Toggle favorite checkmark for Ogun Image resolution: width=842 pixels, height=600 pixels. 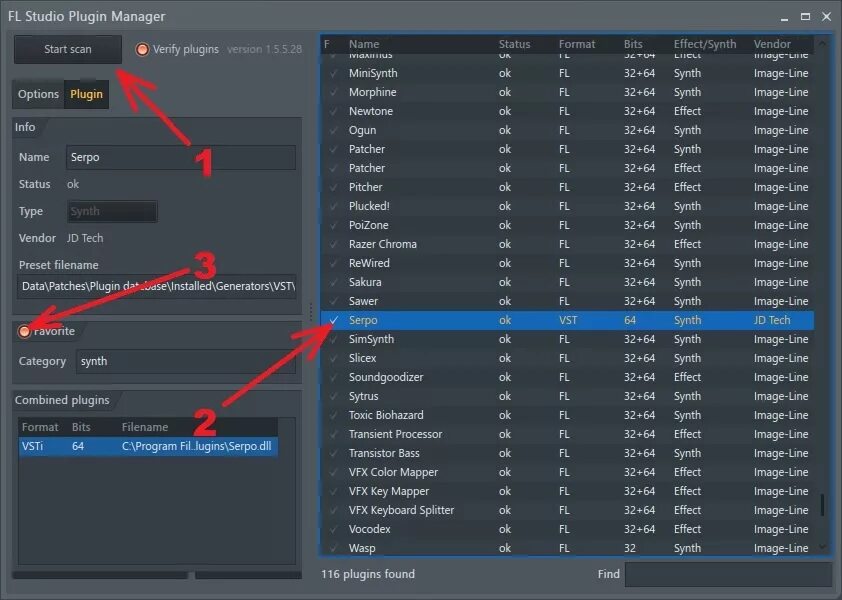click(333, 131)
